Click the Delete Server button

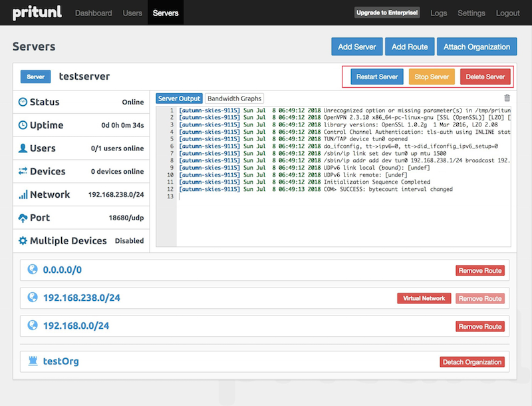(485, 77)
